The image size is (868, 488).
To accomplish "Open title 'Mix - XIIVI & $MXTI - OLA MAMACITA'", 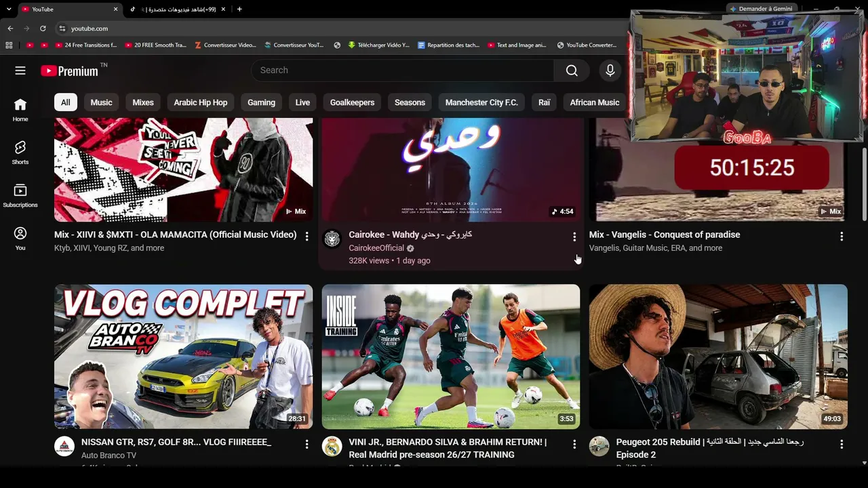I will [x=176, y=235].
